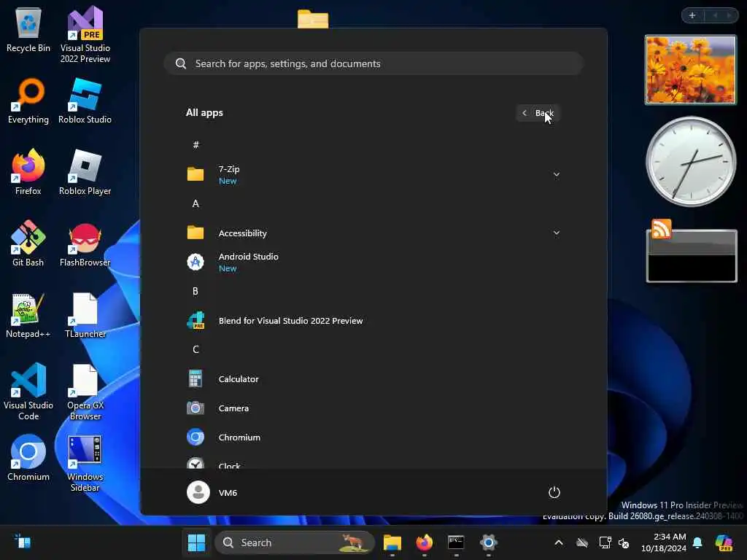The height and width of the screenshot is (560, 747).
Task: Click the taskbar Search box
Action: [x=295, y=542]
